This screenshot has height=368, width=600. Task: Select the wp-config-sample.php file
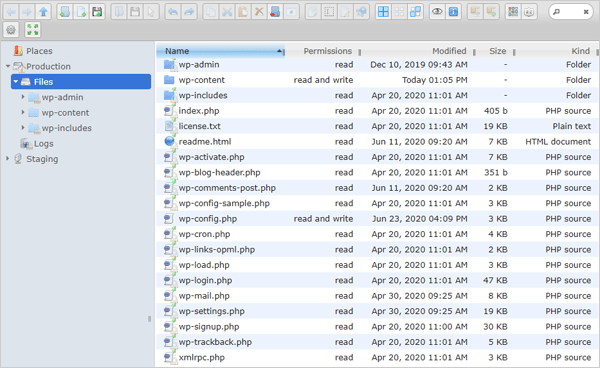pyautogui.click(x=377, y=203)
